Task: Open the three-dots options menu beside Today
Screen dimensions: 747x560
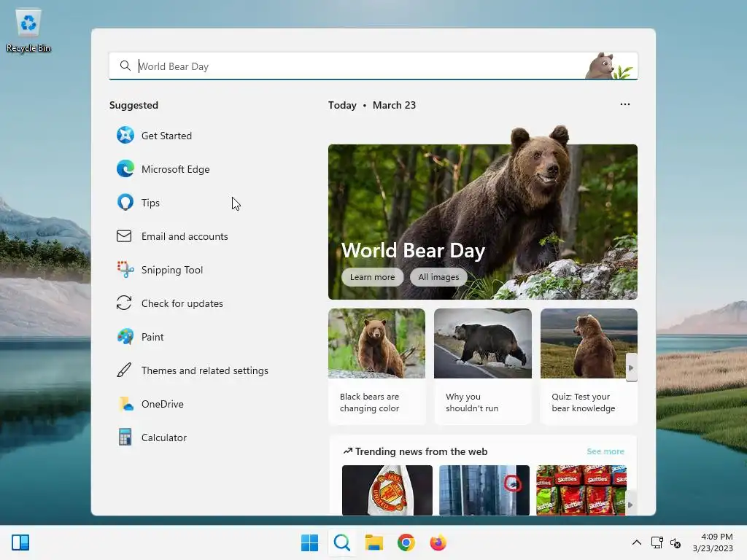Action: tap(625, 104)
